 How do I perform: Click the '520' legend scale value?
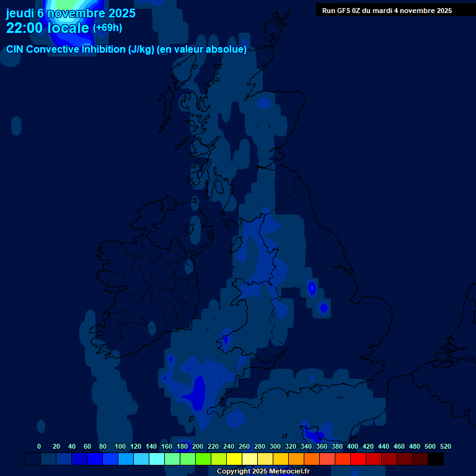[445, 446]
